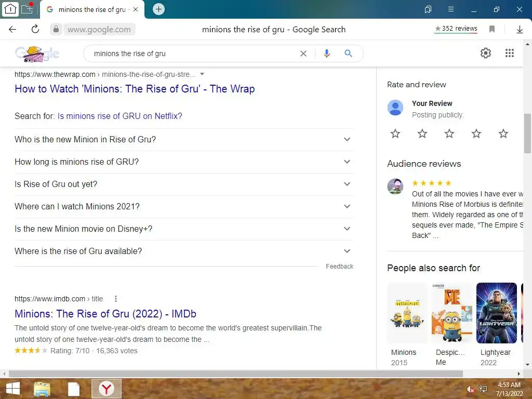Expand How long is minions rise of GRU
The image size is (532, 399).
point(184,162)
